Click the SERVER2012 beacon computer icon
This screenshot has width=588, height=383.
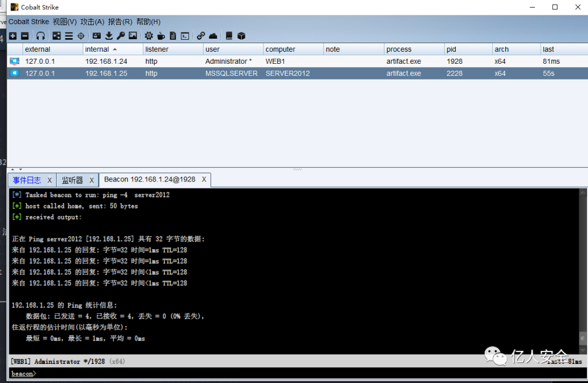tap(15, 73)
